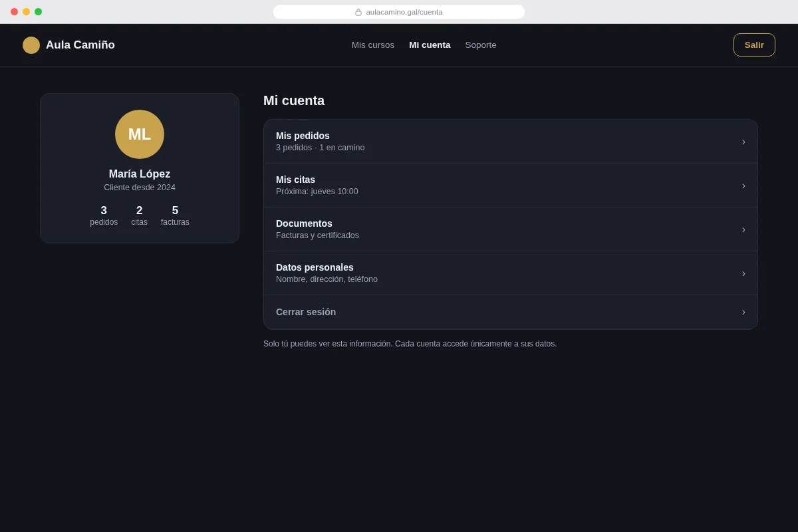Choose Cerrar sesión label in account list

point(306,312)
